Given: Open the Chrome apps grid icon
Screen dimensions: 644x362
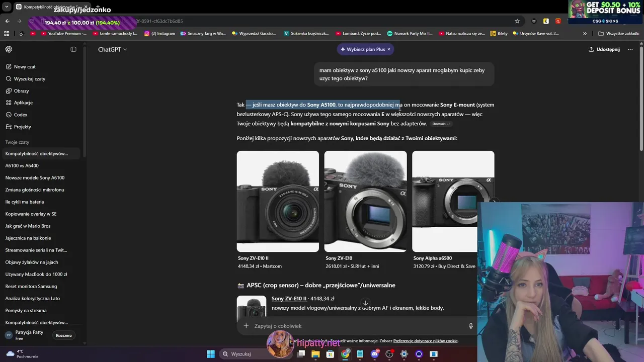Looking at the screenshot, I should [7, 34].
